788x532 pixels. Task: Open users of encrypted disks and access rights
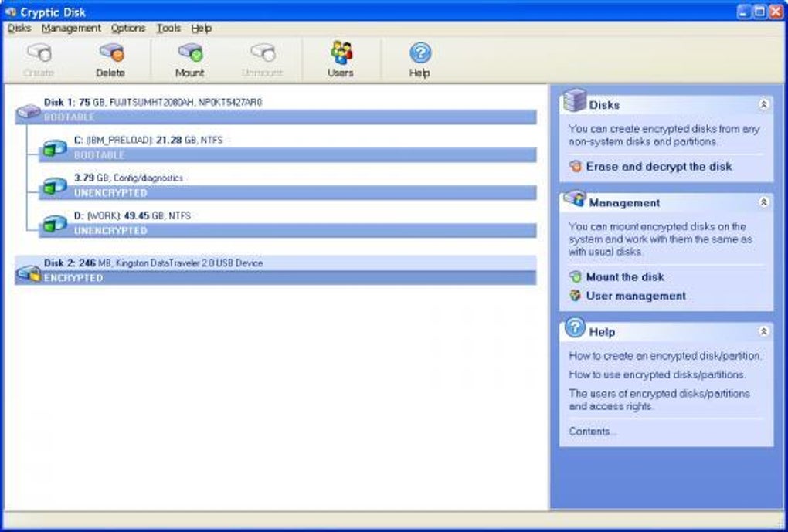(659, 400)
